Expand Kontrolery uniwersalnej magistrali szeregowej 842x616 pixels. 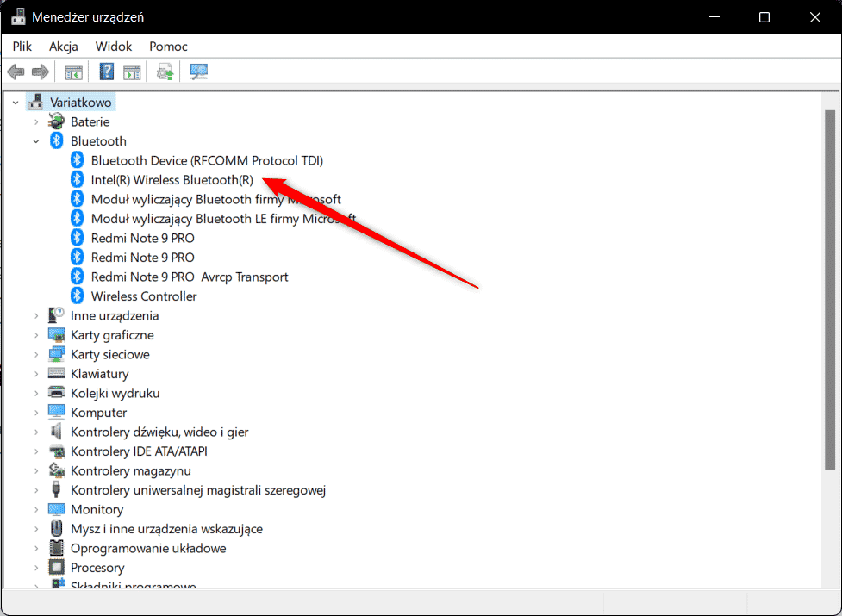36,490
